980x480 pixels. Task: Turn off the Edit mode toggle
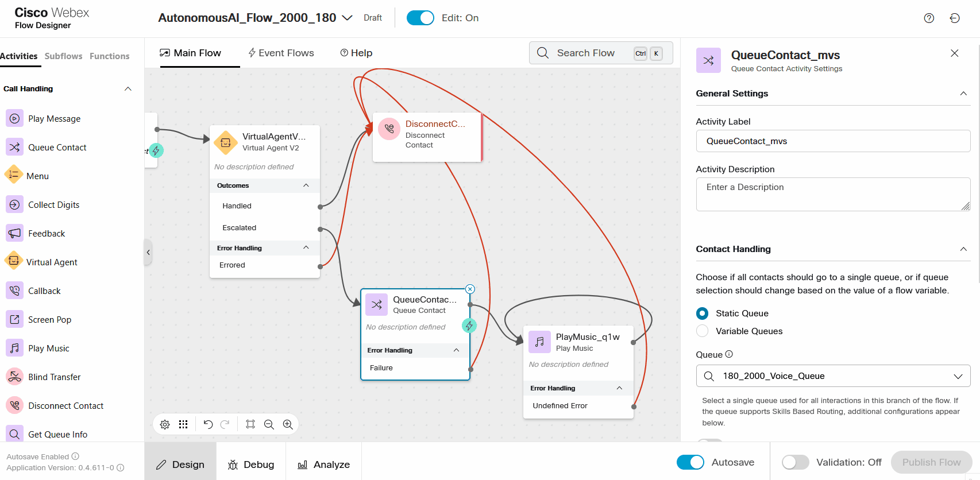[420, 18]
